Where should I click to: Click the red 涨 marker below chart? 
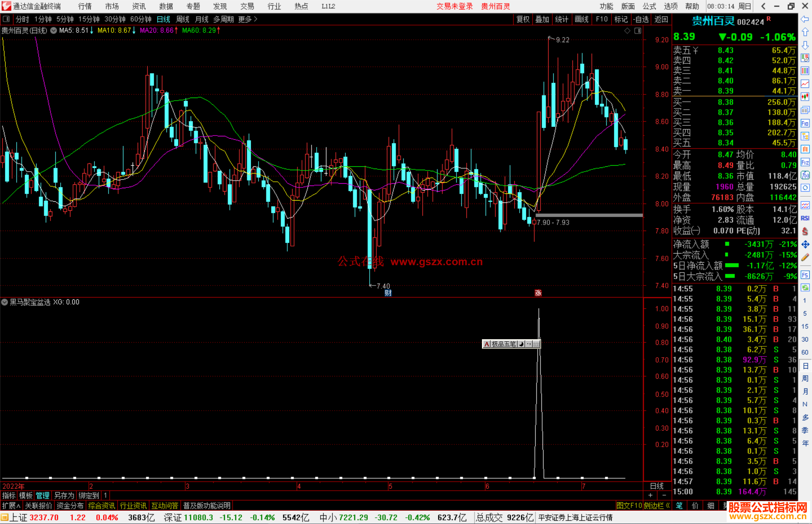(x=538, y=293)
